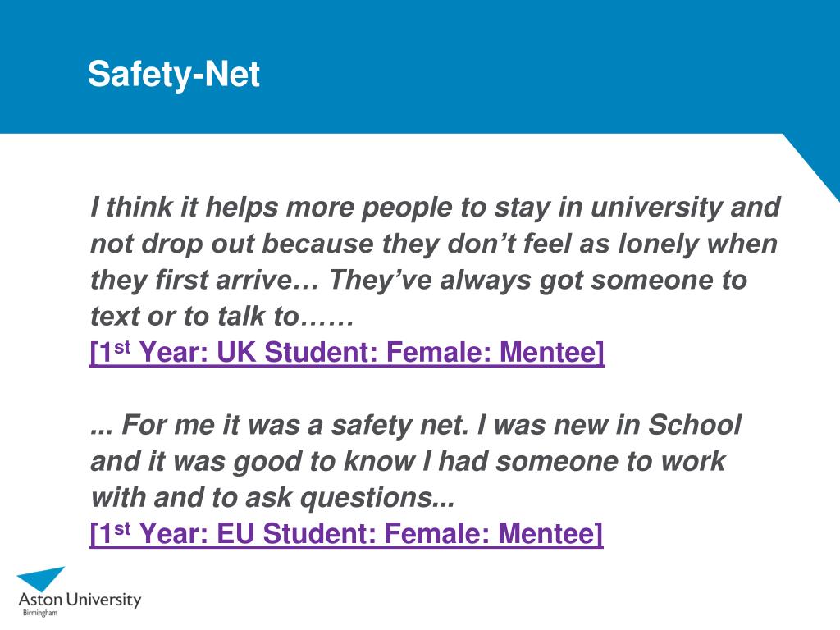Select the Safety-Net slide title
Viewport: 840px width, 630px height.
coord(174,73)
